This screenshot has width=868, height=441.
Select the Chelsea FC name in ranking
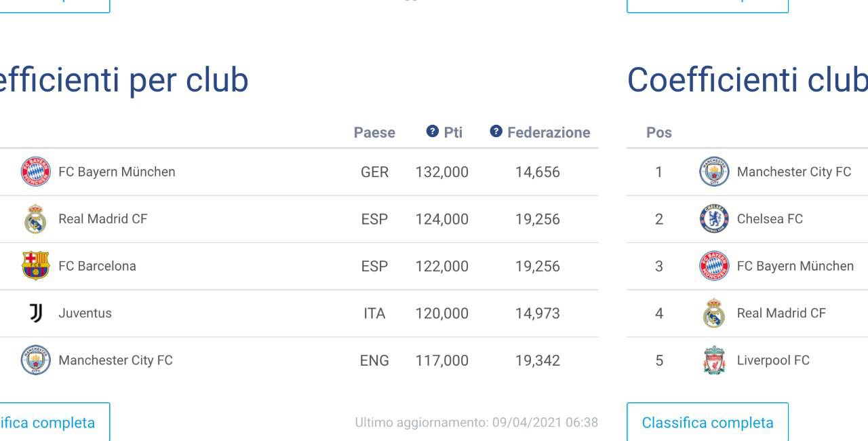770,219
